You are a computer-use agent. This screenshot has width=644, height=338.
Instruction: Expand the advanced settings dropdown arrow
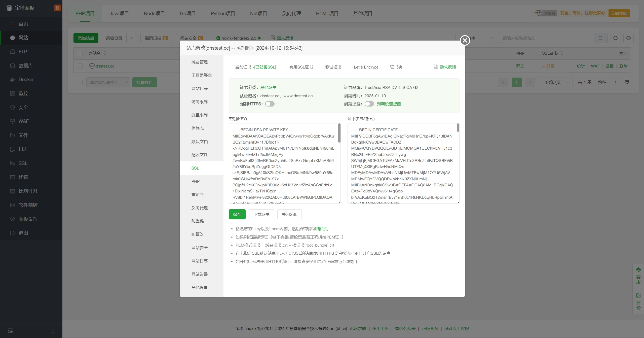point(131,38)
